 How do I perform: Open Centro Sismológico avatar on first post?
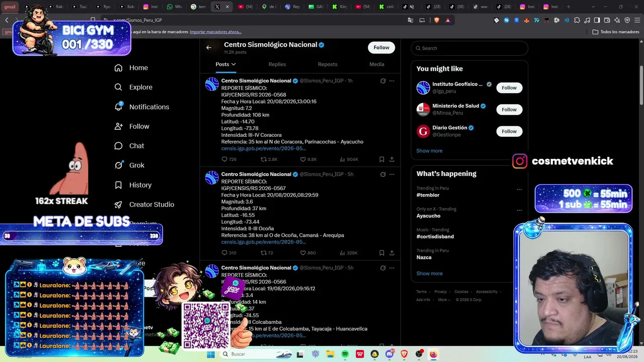[212, 84]
